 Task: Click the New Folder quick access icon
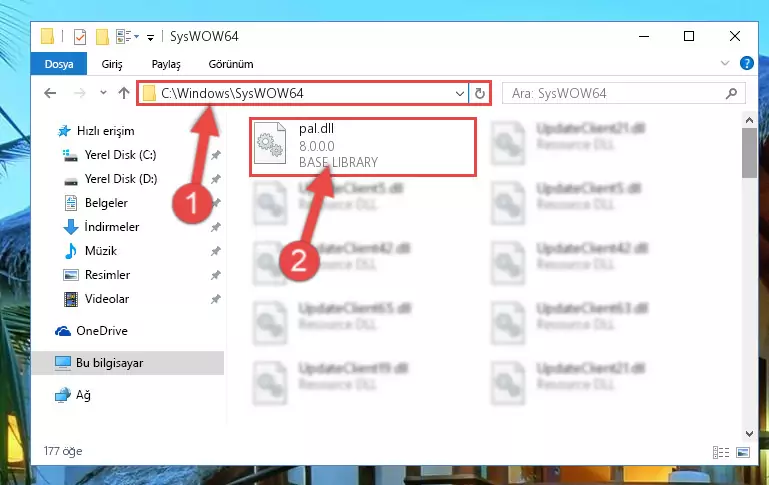coord(102,37)
